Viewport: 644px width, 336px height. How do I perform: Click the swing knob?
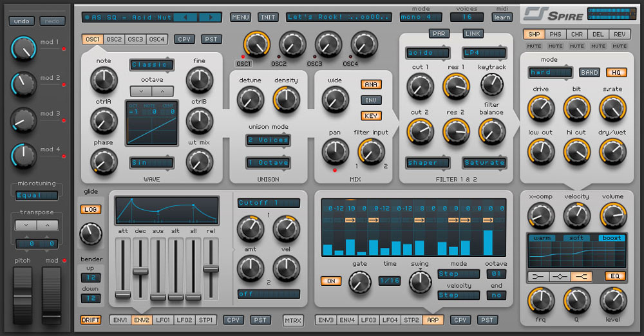[x=420, y=283]
